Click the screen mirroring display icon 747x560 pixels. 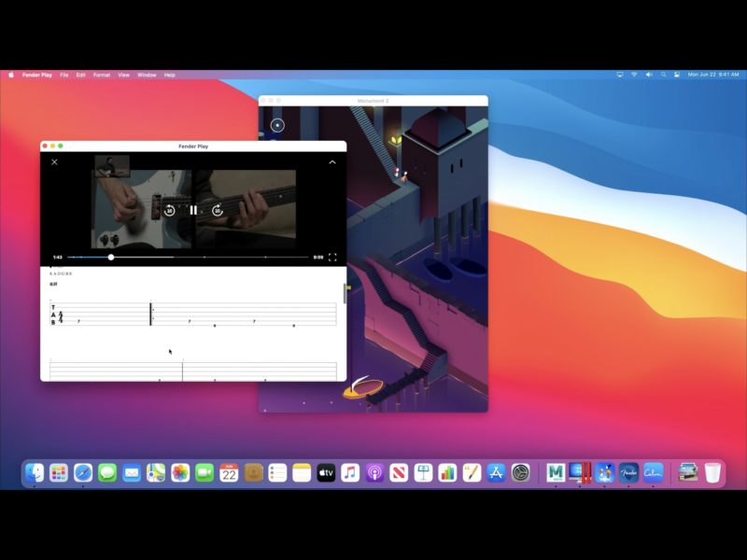click(x=620, y=75)
